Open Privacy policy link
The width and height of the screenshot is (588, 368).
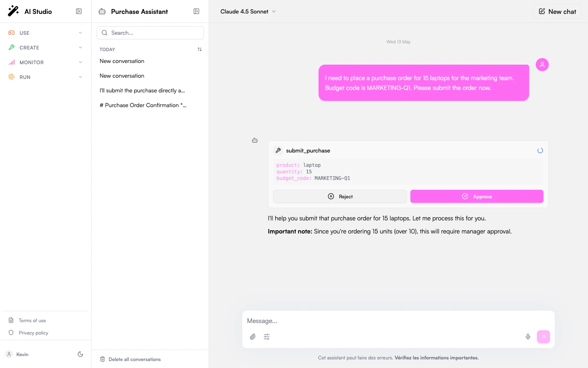33,333
